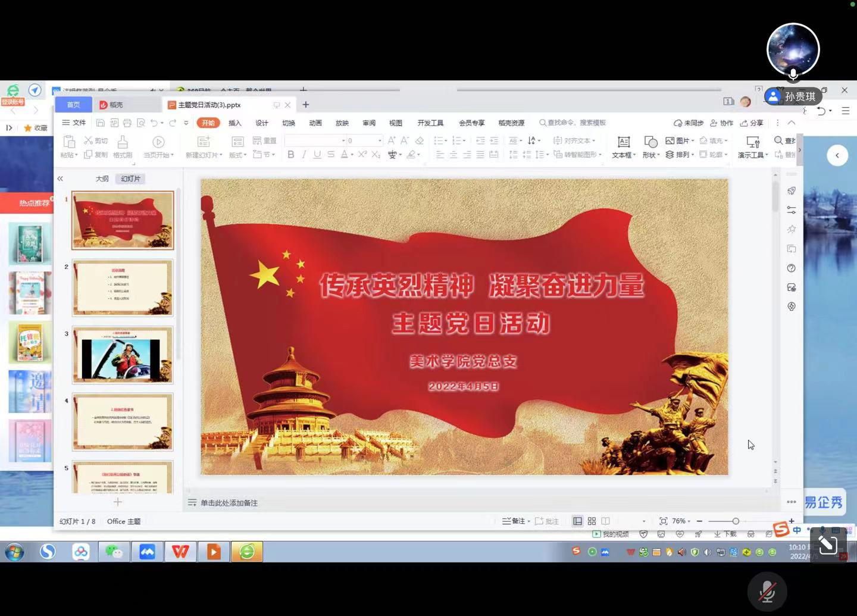Switch to the Insert (插入) tab
The image size is (857, 616).
[235, 123]
